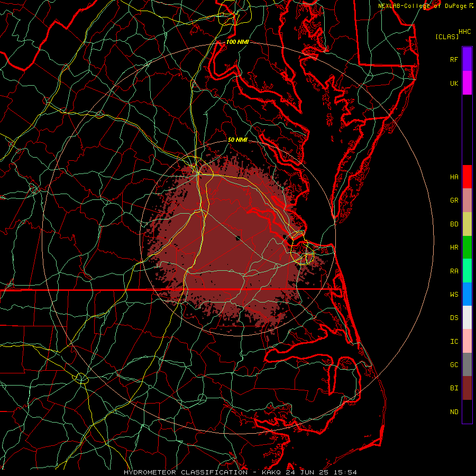Click the WS legend label
The width and height of the screenshot is (476, 476).
(454, 294)
